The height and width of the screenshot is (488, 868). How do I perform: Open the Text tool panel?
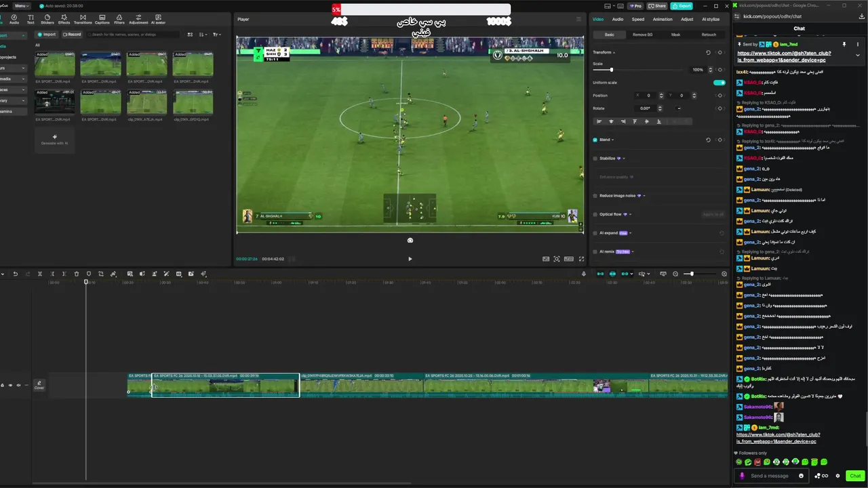[x=31, y=19]
